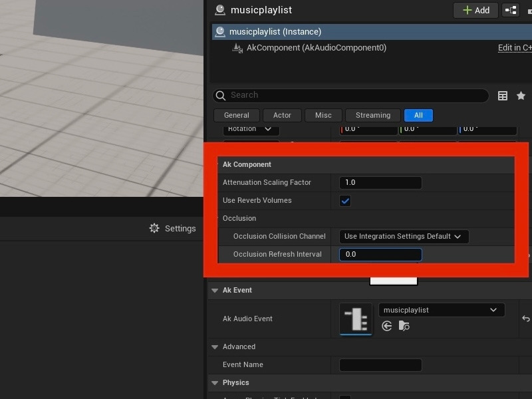This screenshot has height=399, width=532.
Task: Switch to the Streaming filter tab
Action: click(x=373, y=115)
